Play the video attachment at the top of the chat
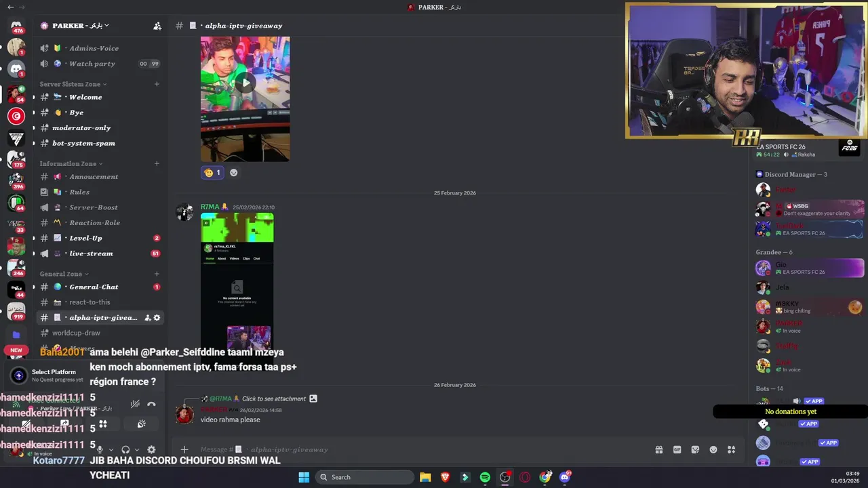The height and width of the screenshot is (488, 868). tap(245, 83)
